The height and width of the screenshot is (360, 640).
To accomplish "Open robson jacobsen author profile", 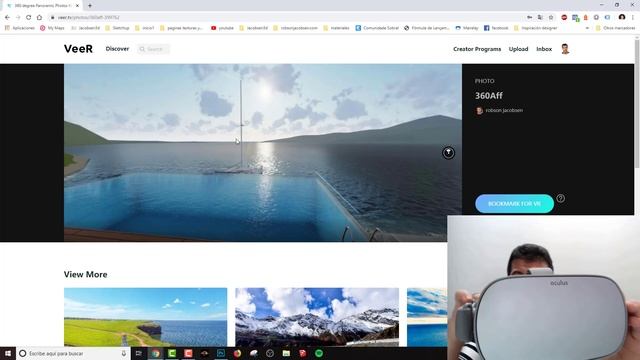I will [504, 110].
